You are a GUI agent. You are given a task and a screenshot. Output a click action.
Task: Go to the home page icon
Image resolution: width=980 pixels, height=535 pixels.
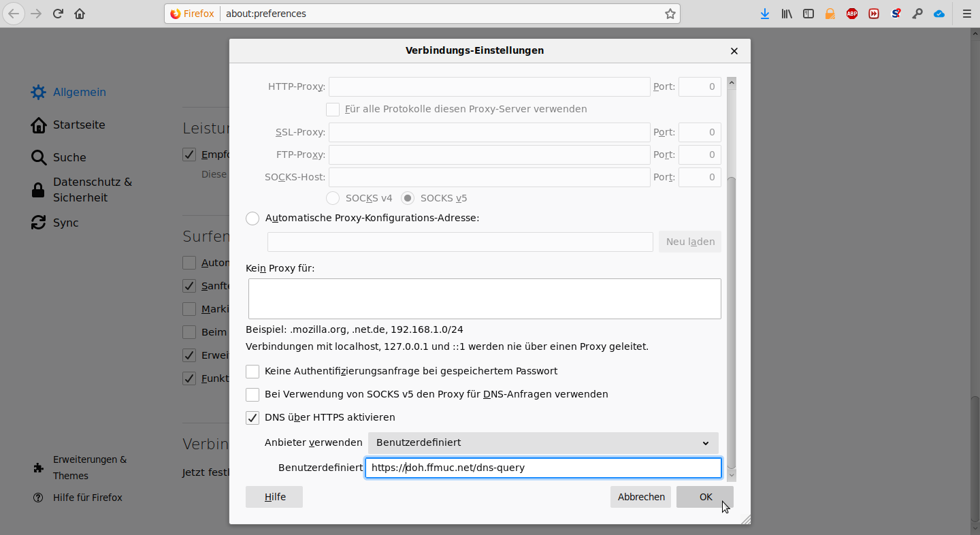pos(80,14)
